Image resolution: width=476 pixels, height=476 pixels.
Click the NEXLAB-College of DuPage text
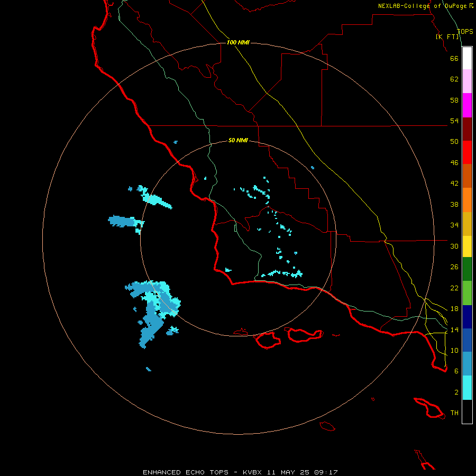422,6
